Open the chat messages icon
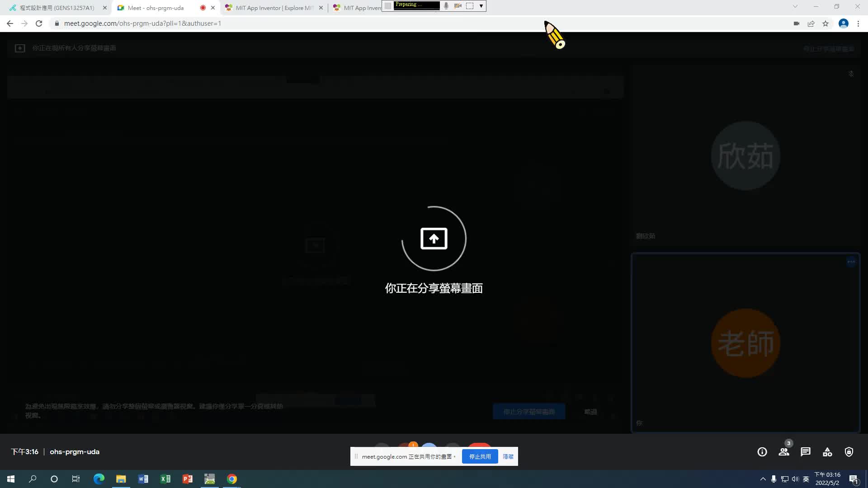 806,452
